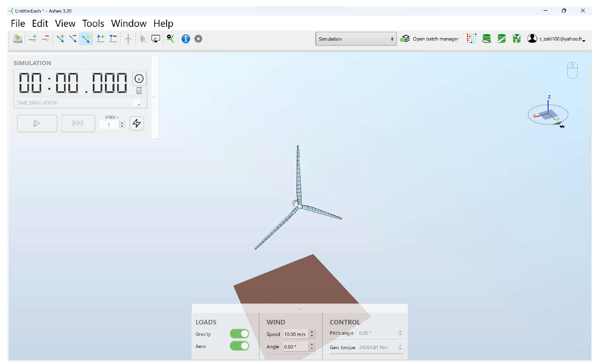This screenshot has width=598, height=364.
Task: Click the blue information icon
Action: point(186,39)
